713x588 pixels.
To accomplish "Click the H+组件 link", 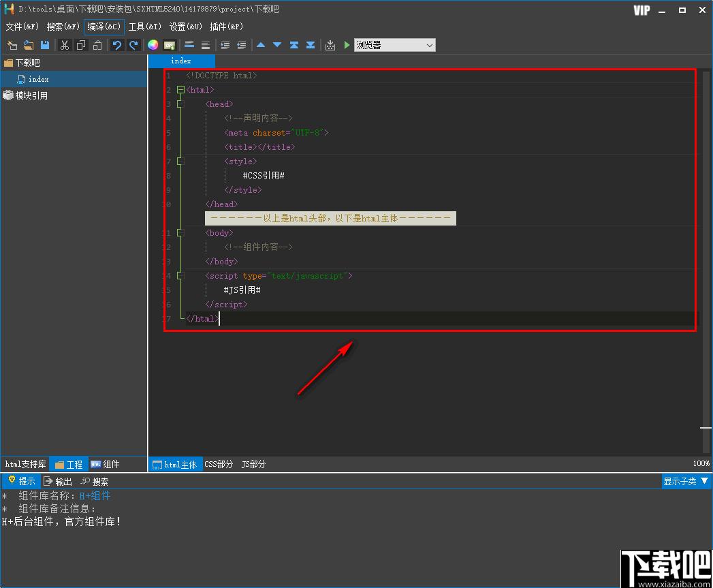I will click(95, 495).
